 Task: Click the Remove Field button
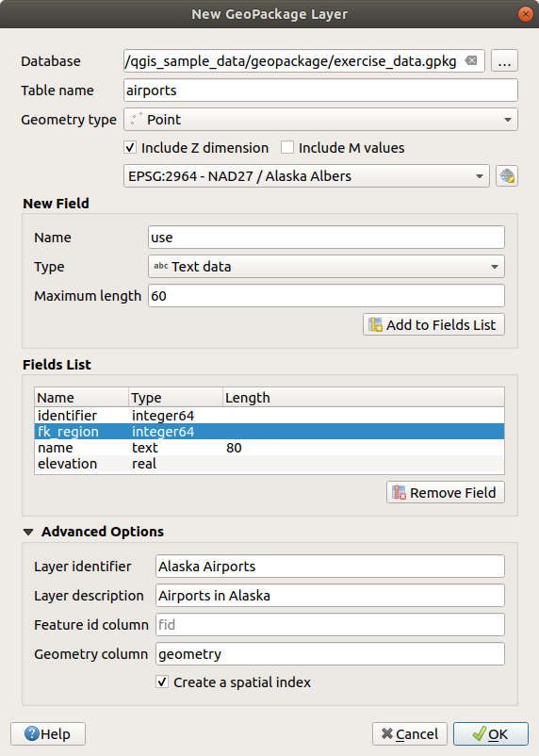pos(446,492)
